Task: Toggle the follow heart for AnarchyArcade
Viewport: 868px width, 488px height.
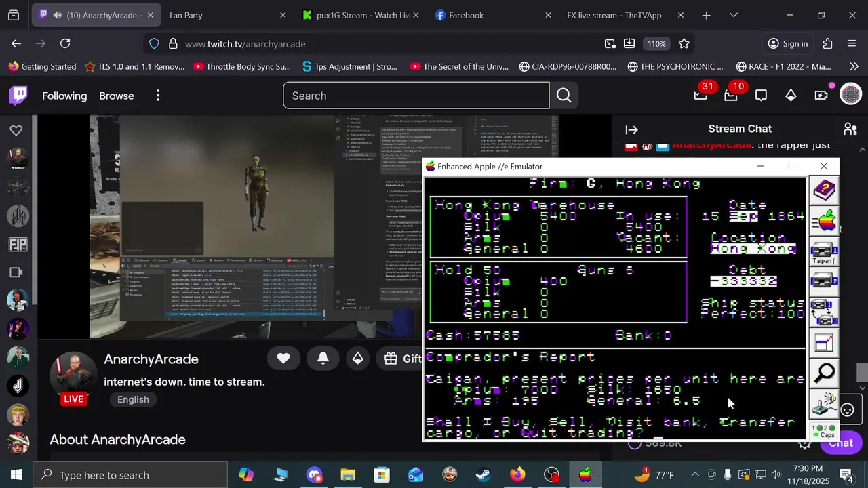Action: click(x=283, y=359)
